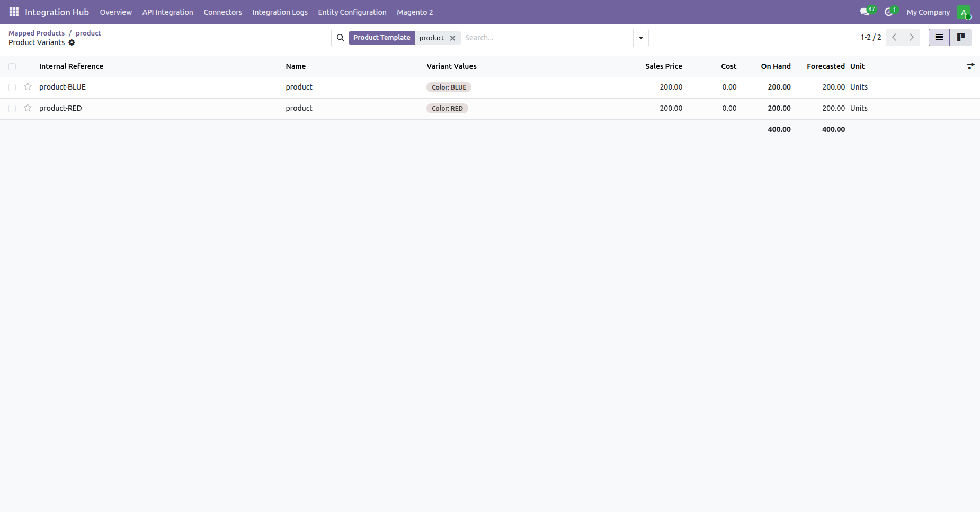Open the apps grid menu icon
The width and height of the screenshot is (980, 512).
pyautogui.click(x=14, y=12)
